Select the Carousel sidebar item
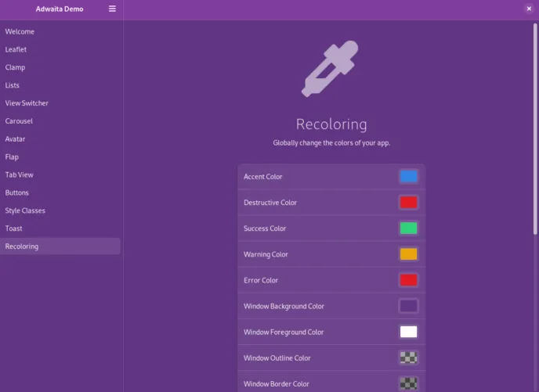The image size is (539, 392). click(19, 121)
